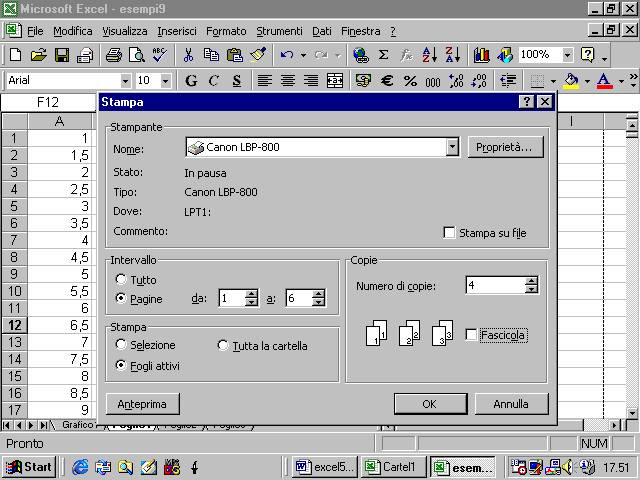640x480 pixels.
Task: Confirm printing with the OK button
Action: pos(430,404)
